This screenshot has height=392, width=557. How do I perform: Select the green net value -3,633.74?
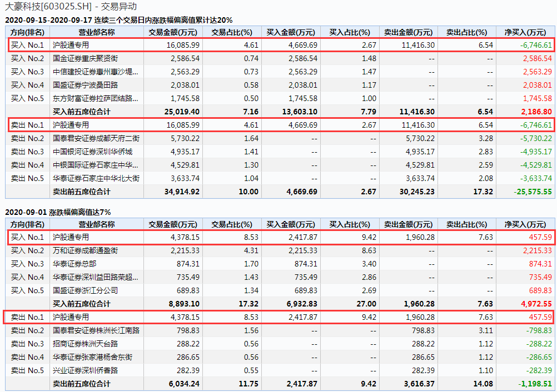coord(536,178)
